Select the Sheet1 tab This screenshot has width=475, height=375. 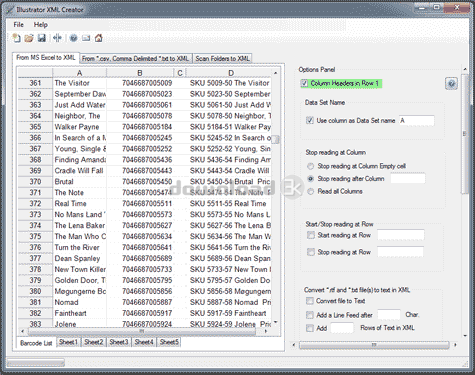68,342
